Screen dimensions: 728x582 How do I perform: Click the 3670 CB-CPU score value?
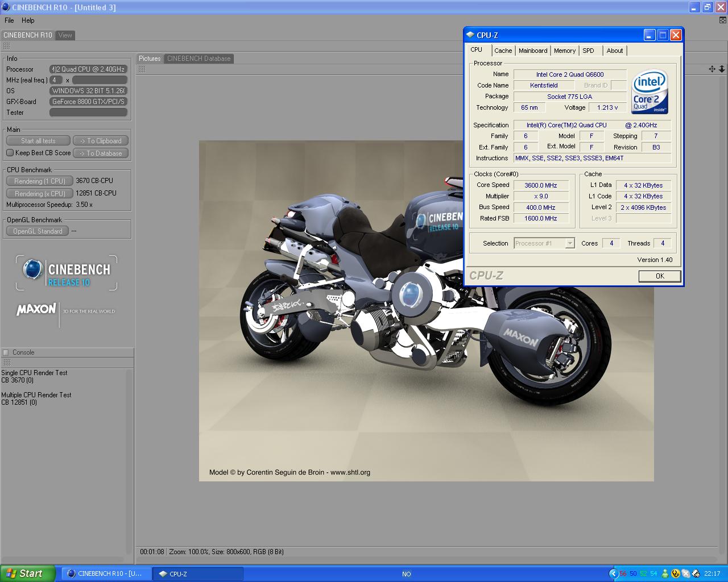point(94,181)
